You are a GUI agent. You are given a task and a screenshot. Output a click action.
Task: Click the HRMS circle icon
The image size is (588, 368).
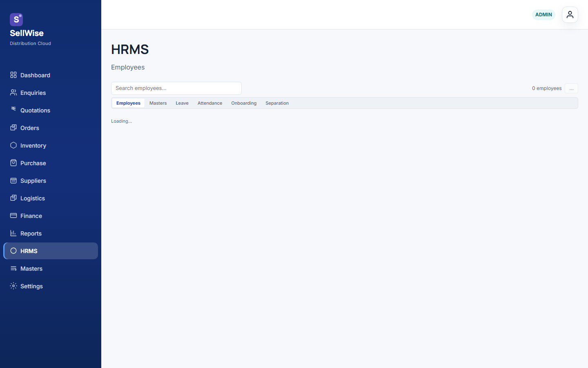13,251
